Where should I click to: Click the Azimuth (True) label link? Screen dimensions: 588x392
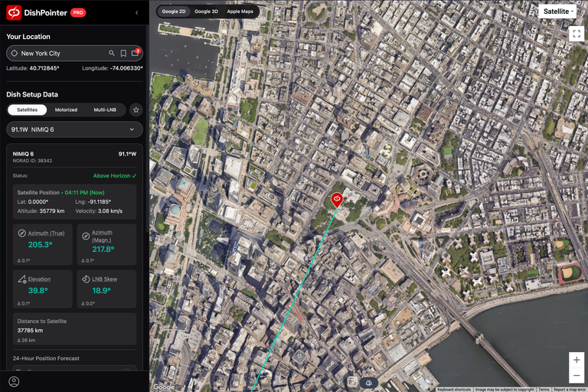(x=46, y=233)
